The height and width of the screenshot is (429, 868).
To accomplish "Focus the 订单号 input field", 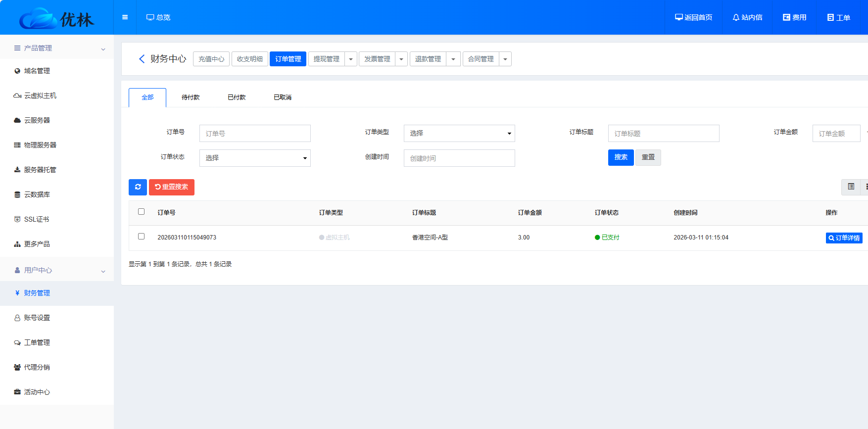I will coord(254,134).
